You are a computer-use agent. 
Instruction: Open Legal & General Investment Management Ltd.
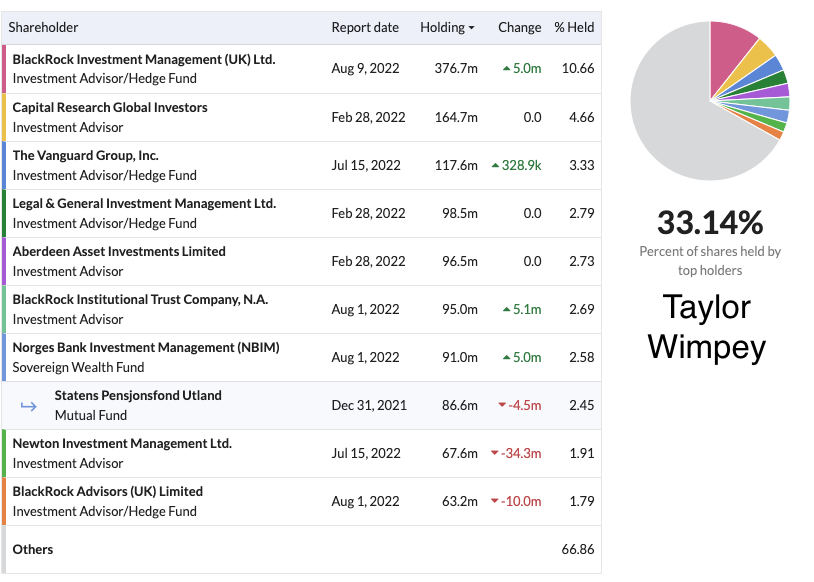[144, 204]
